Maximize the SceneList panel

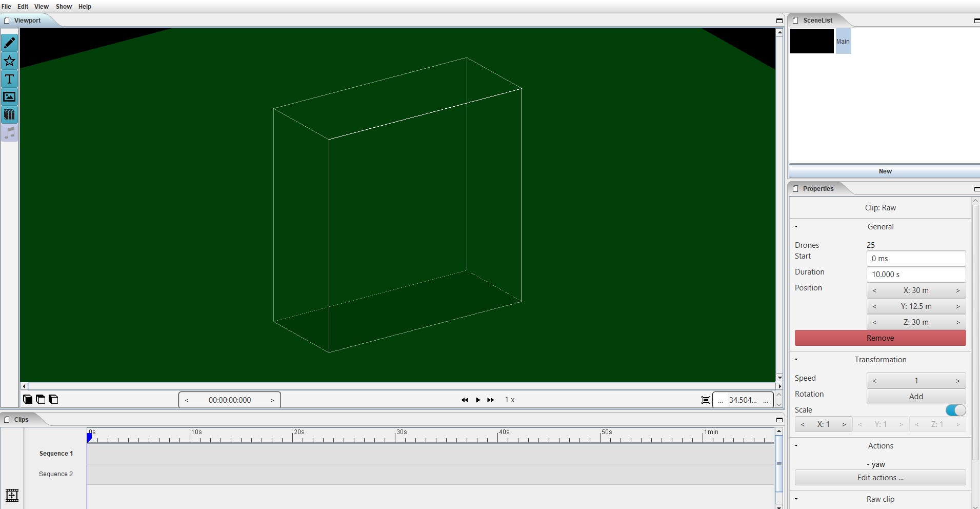click(977, 21)
